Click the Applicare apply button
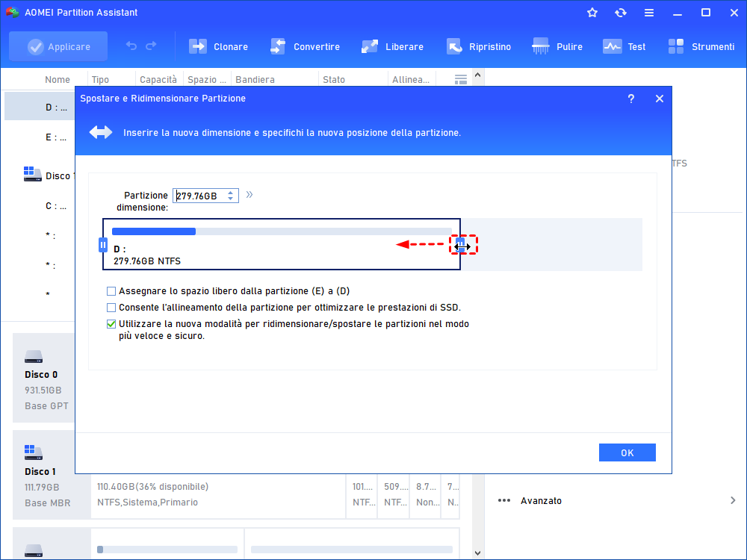This screenshot has height=560, width=747. point(58,46)
